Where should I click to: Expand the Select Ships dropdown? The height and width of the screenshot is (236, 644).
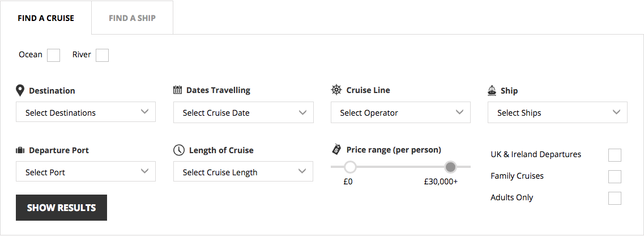click(557, 112)
